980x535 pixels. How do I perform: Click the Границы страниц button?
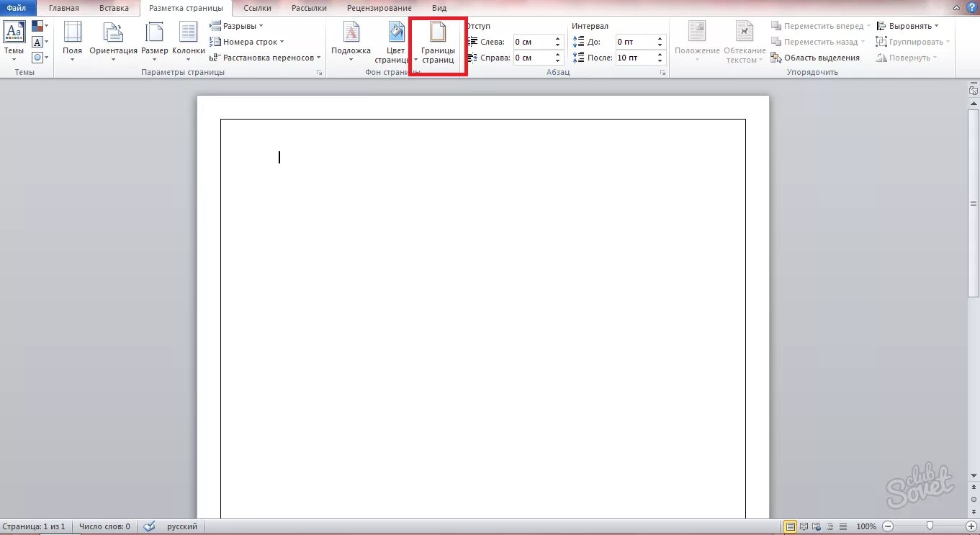[438, 43]
